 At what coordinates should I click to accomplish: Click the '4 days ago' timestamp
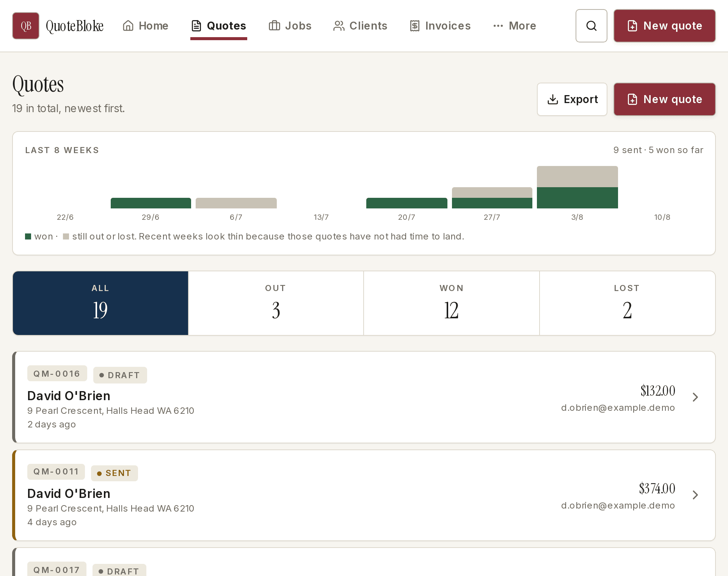point(52,522)
